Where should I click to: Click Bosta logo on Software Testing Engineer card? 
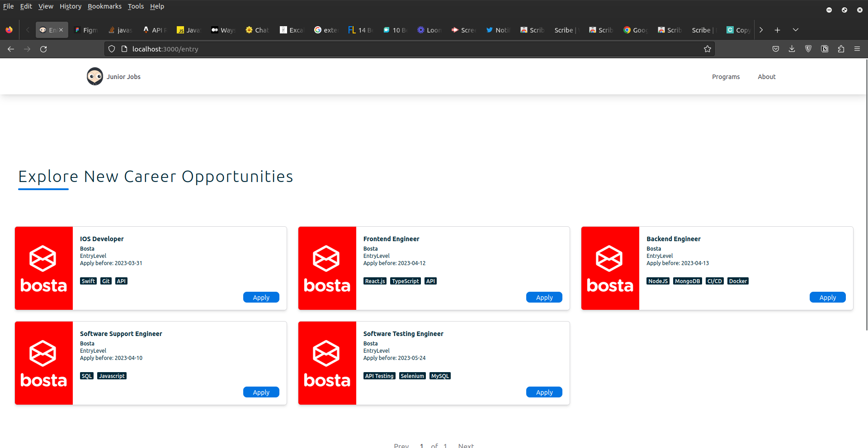[327, 363]
